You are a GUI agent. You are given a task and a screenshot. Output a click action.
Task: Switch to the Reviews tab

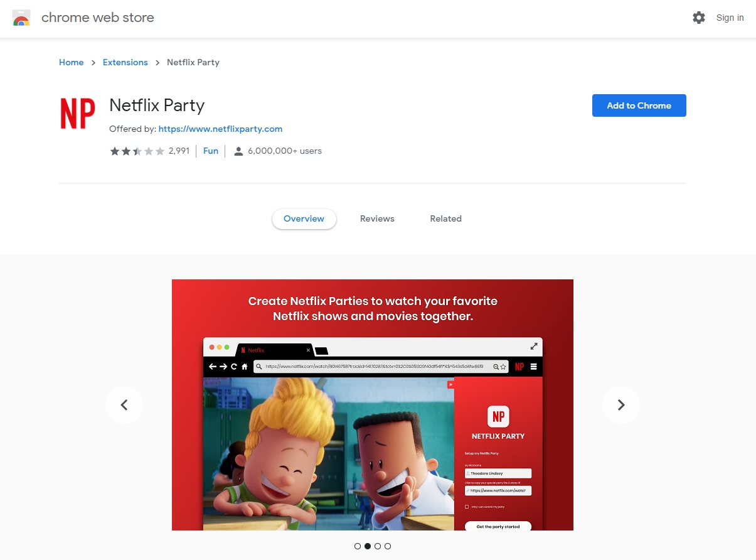point(377,218)
